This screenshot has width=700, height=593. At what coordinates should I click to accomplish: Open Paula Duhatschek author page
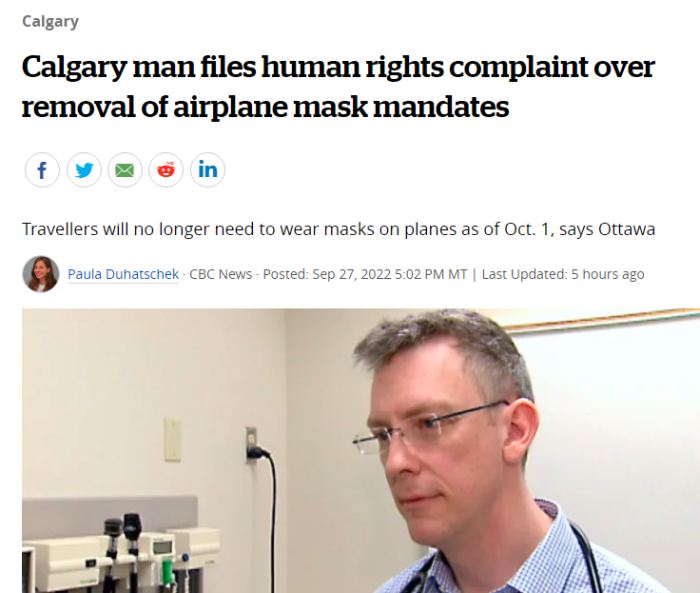[x=123, y=274]
